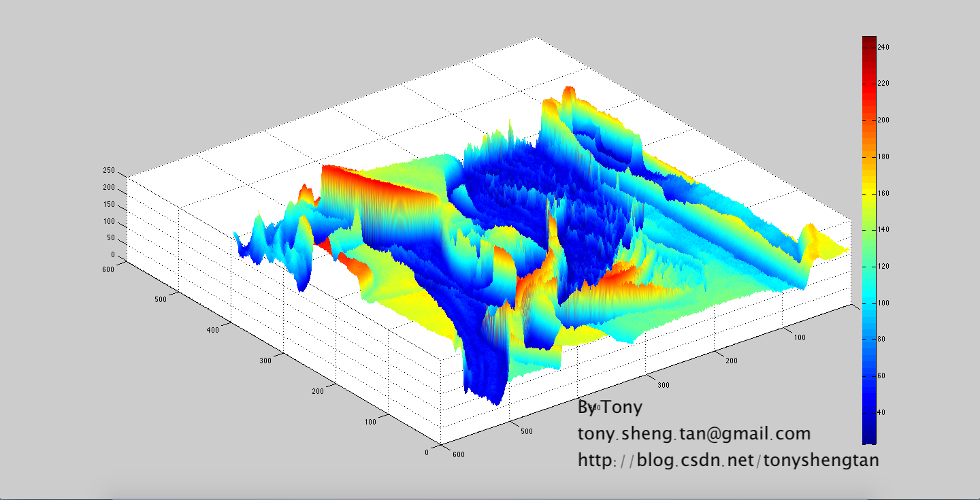Select the 100 tick label on the colorbar
The width and height of the screenshot is (980, 500).
point(884,303)
